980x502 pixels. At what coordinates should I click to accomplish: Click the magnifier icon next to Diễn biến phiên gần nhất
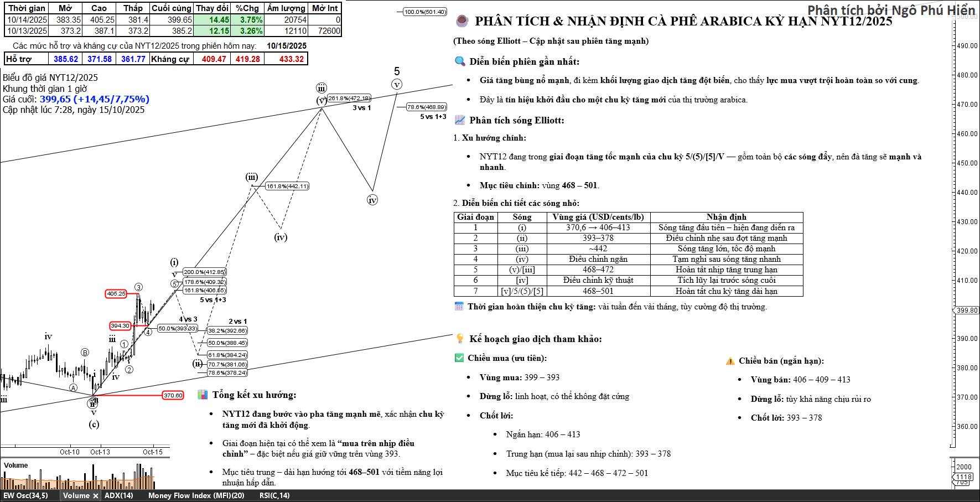pyautogui.click(x=460, y=61)
